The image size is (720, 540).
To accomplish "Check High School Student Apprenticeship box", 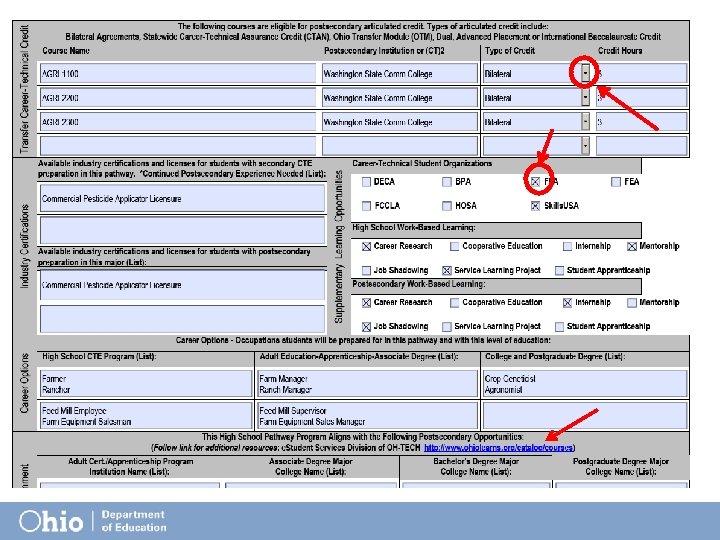I will tap(559, 270).
